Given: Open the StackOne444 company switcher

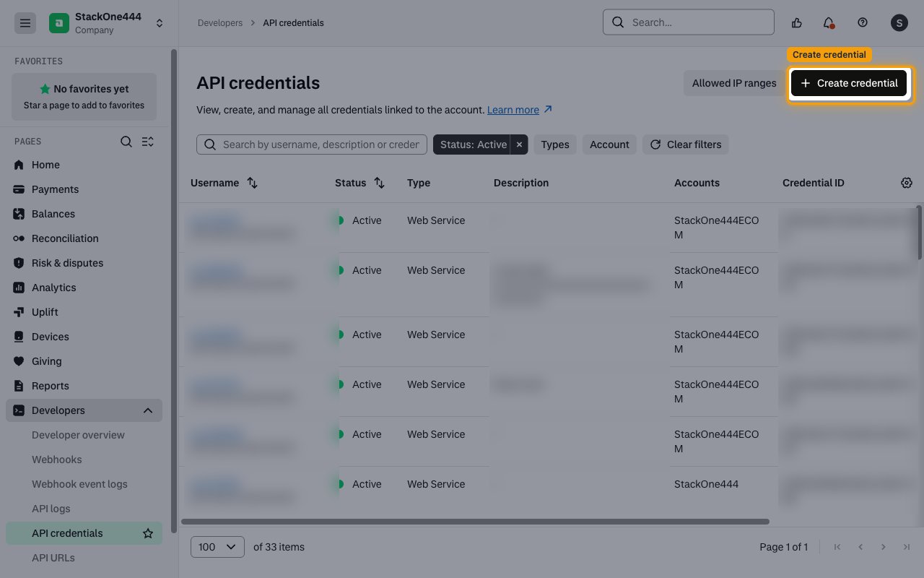Looking at the screenshot, I should [107, 23].
